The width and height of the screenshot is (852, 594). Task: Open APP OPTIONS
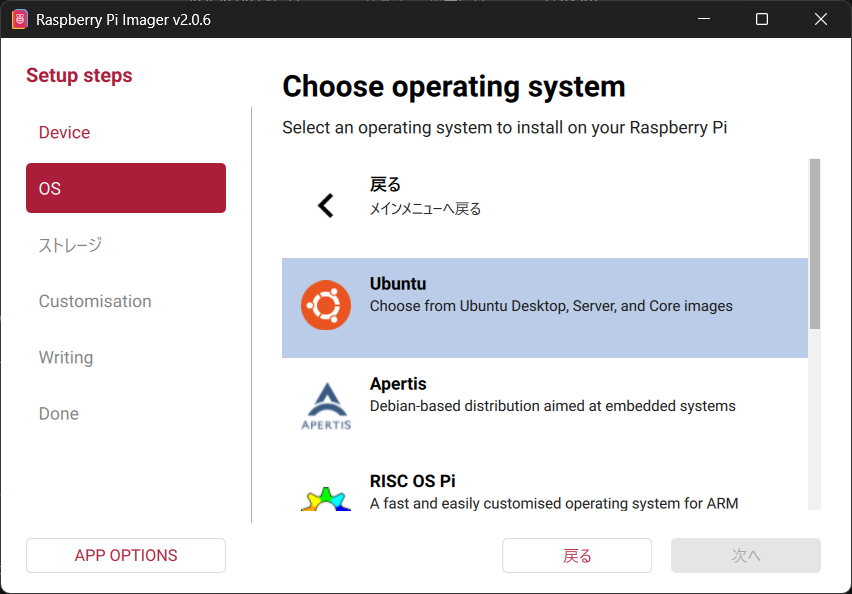coord(126,555)
